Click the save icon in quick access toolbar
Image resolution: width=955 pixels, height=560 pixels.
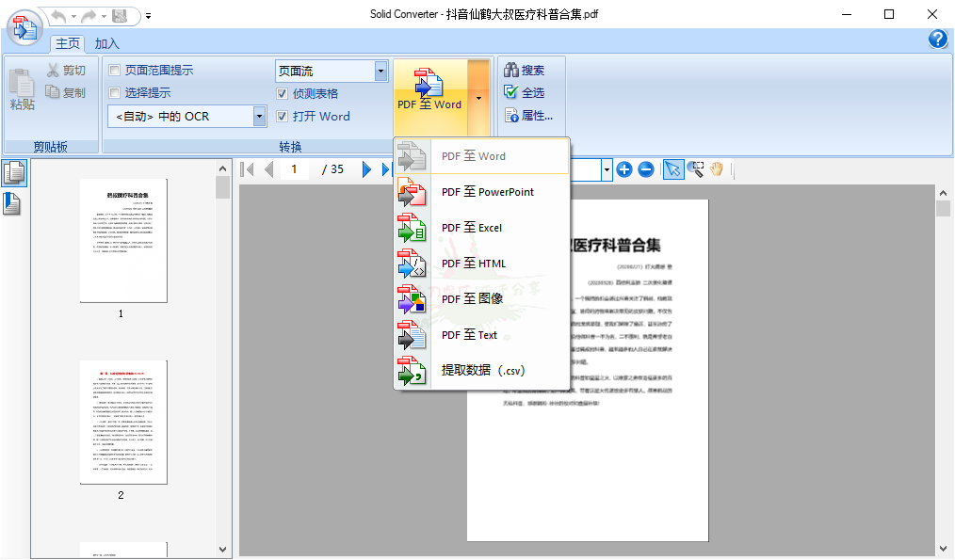pos(120,16)
